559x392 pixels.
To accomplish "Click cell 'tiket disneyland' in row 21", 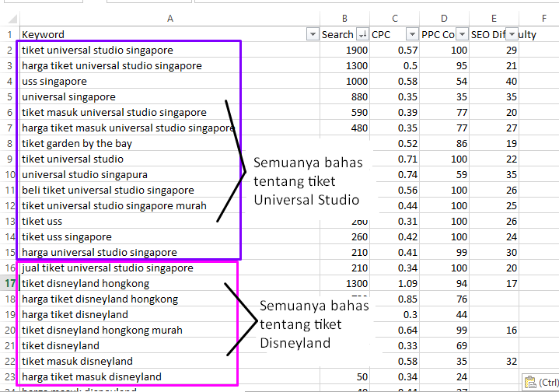I will 169,345.
